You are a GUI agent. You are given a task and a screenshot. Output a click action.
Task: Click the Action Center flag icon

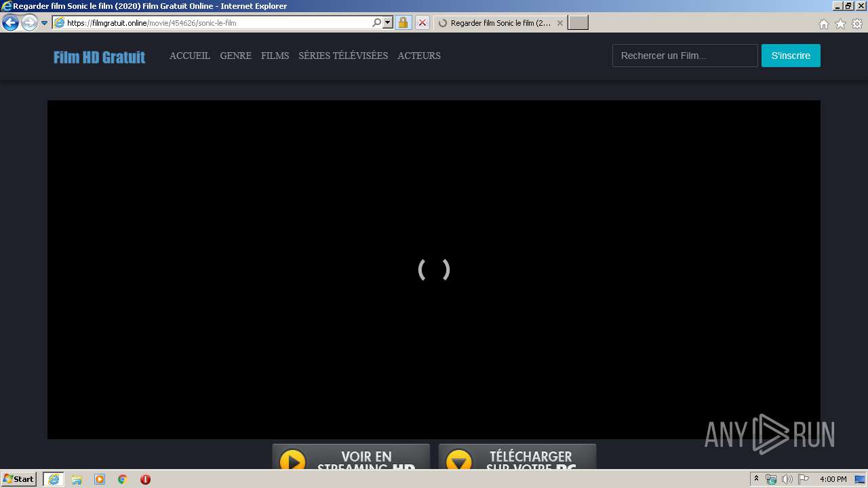point(804,479)
